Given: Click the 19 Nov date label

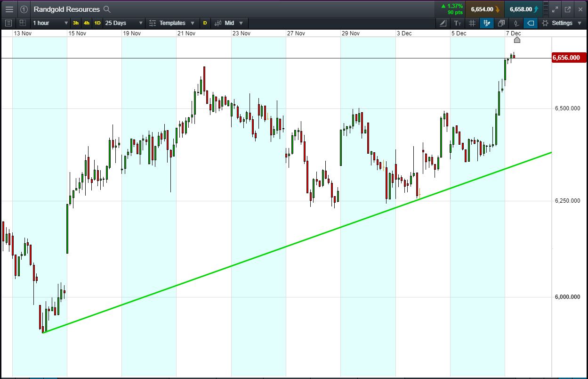Looking at the screenshot, I should pyautogui.click(x=132, y=33).
